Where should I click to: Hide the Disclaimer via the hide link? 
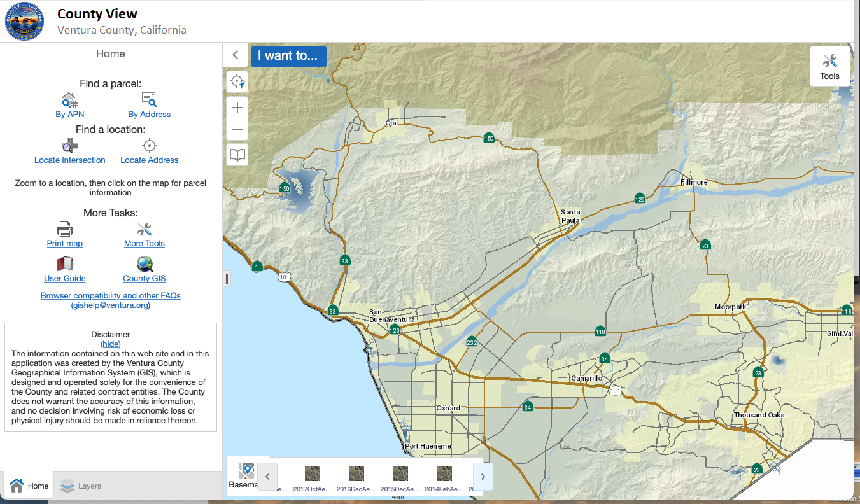point(110,344)
